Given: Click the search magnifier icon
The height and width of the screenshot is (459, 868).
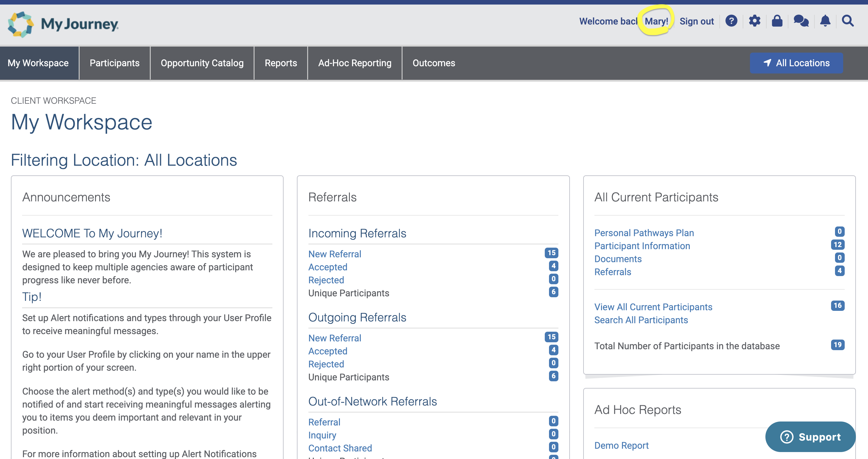Looking at the screenshot, I should [x=848, y=21].
